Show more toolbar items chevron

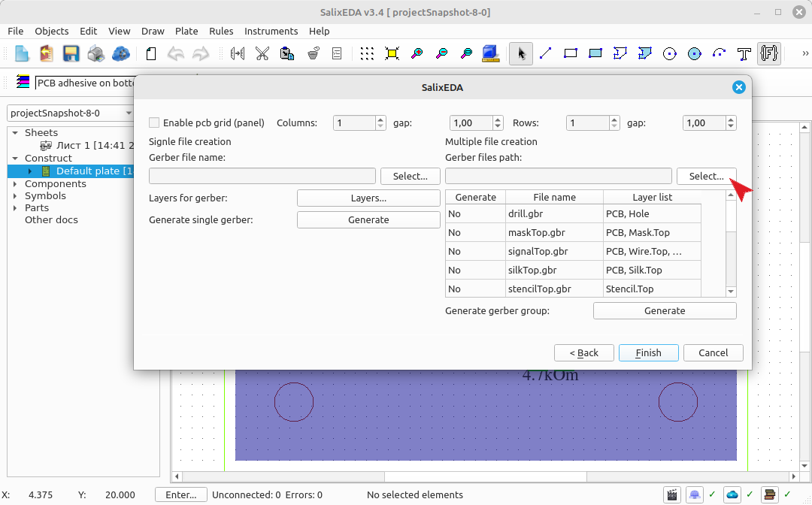click(805, 53)
